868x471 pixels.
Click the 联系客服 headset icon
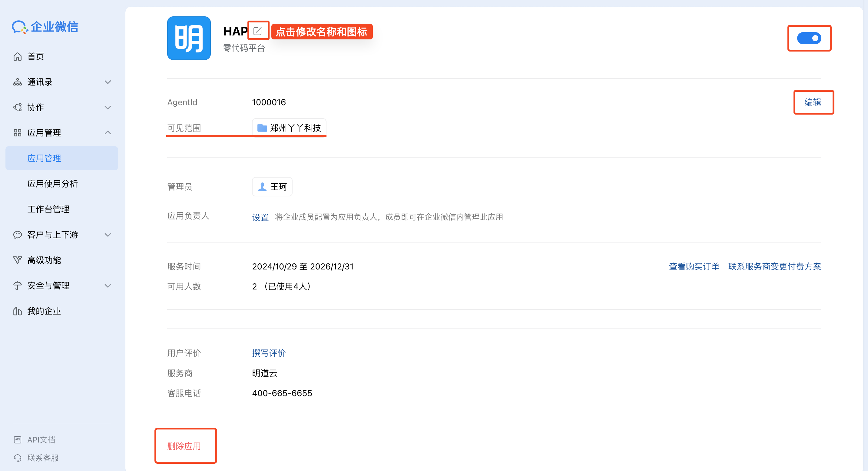(x=18, y=458)
